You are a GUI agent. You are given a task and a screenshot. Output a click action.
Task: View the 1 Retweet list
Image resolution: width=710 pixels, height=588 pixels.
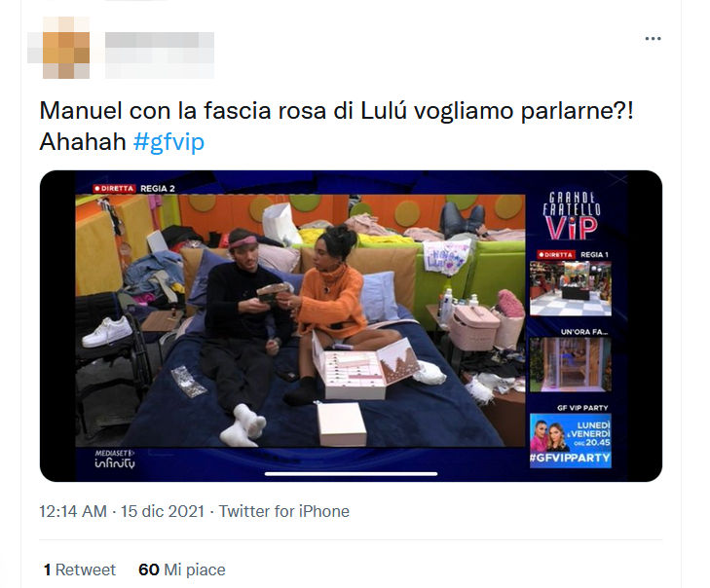[80, 570]
